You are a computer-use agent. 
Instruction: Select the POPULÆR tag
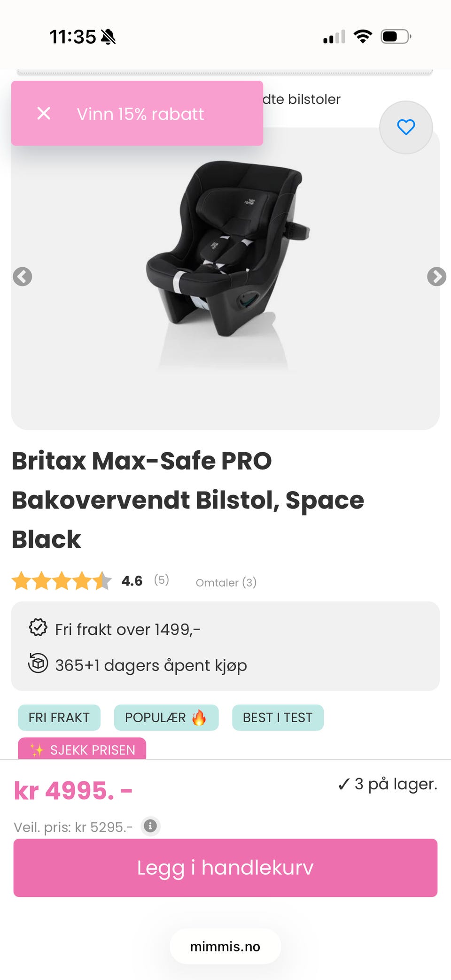166,718
